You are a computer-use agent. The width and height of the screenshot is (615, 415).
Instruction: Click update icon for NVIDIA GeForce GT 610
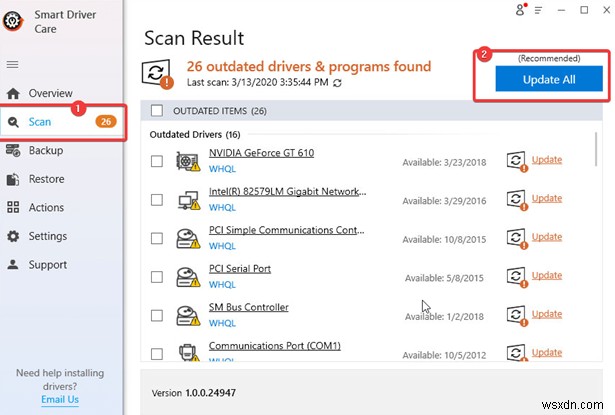(517, 162)
